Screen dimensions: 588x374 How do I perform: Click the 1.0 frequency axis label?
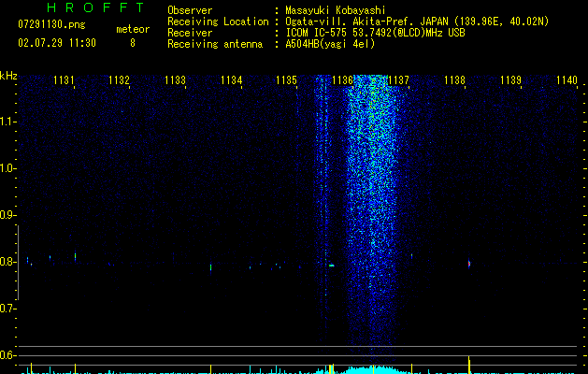[x=7, y=168]
